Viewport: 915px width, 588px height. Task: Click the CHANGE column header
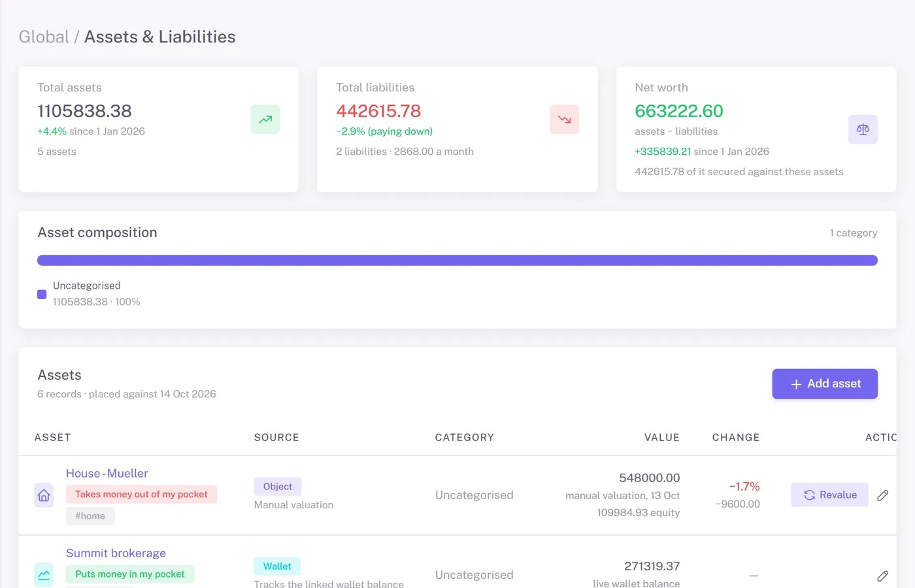(736, 437)
